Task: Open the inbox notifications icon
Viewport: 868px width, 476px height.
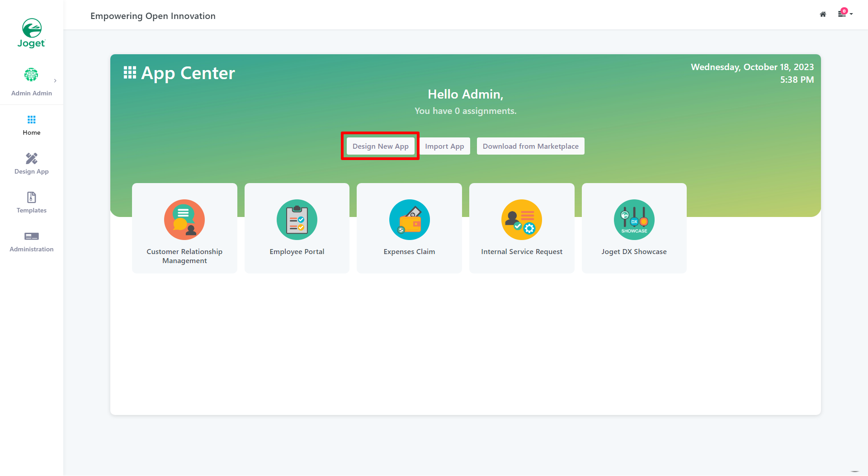Action: pyautogui.click(x=842, y=14)
